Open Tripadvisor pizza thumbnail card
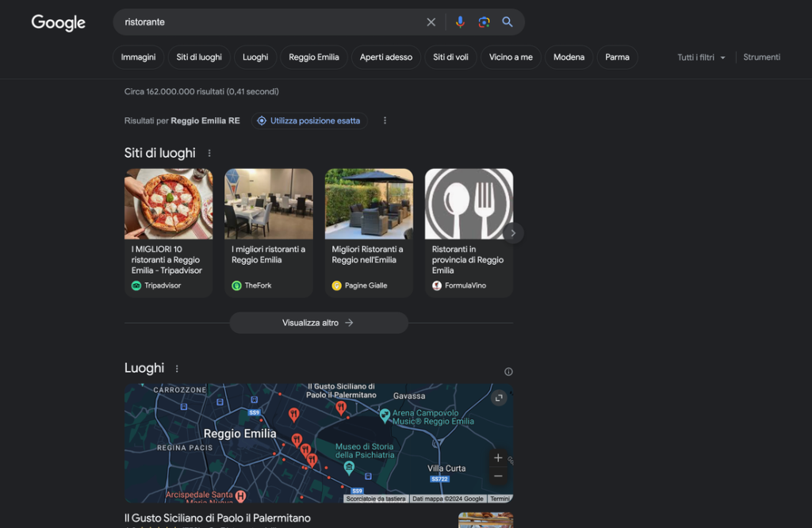The height and width of the screenshot is (528, 812). 168,204
